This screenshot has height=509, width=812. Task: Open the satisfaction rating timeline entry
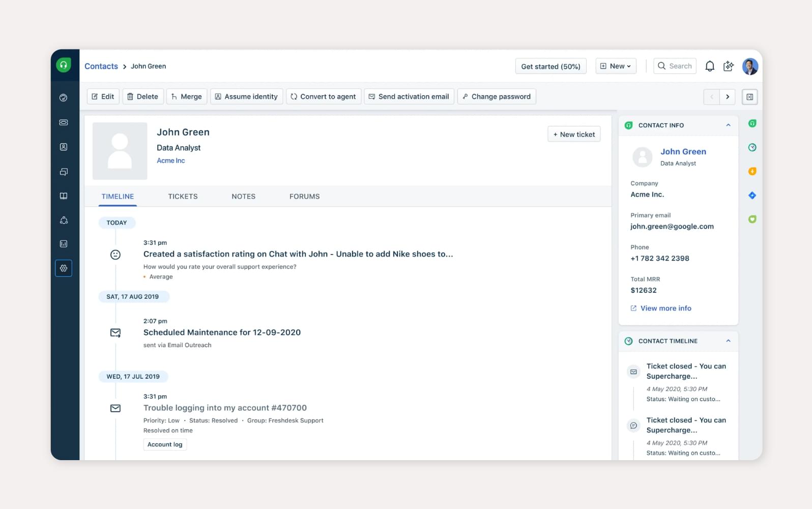pos(298,254)
